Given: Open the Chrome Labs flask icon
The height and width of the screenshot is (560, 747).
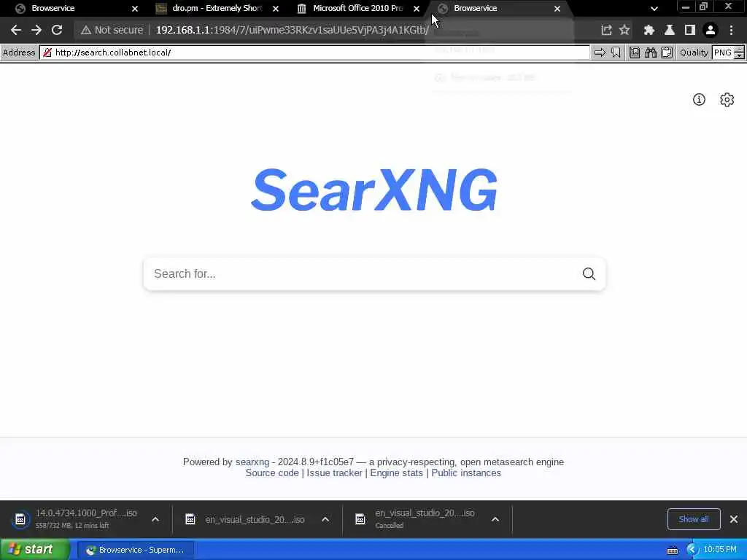Looking at the screenshot, I should (x=670, y=30).
